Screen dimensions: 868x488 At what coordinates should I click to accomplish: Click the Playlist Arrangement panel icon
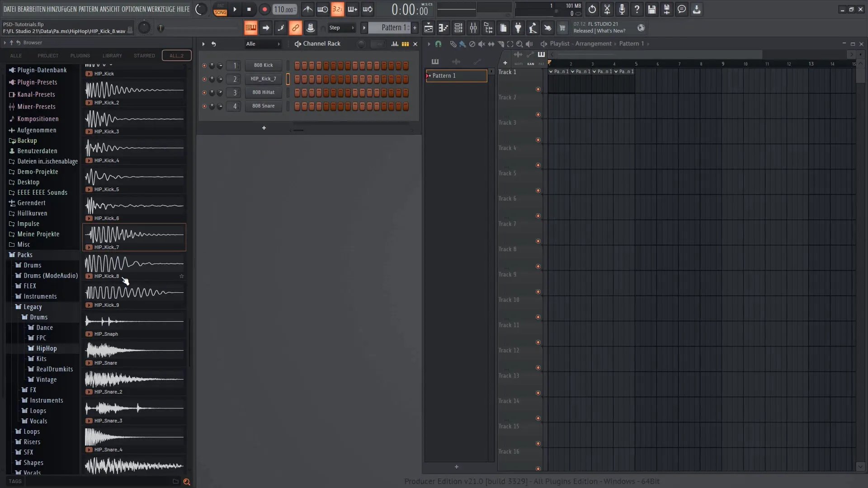point(544,43)
